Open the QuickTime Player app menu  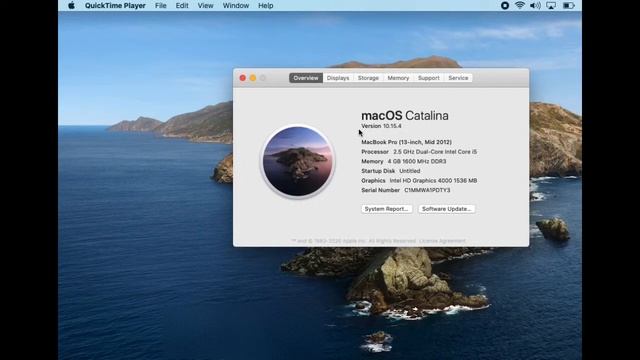115,5
